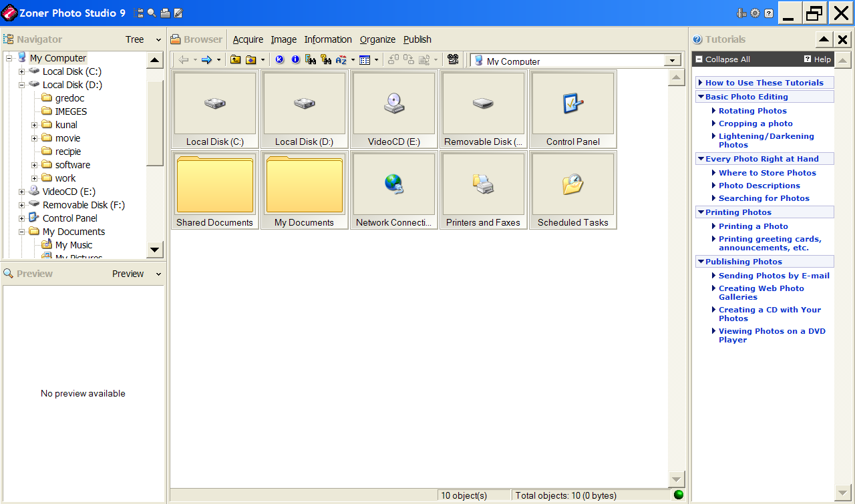This screenshot has width=855, height=504.
Task: Click the question mark help icon in the title bar
Action: [x=769, y=13]
